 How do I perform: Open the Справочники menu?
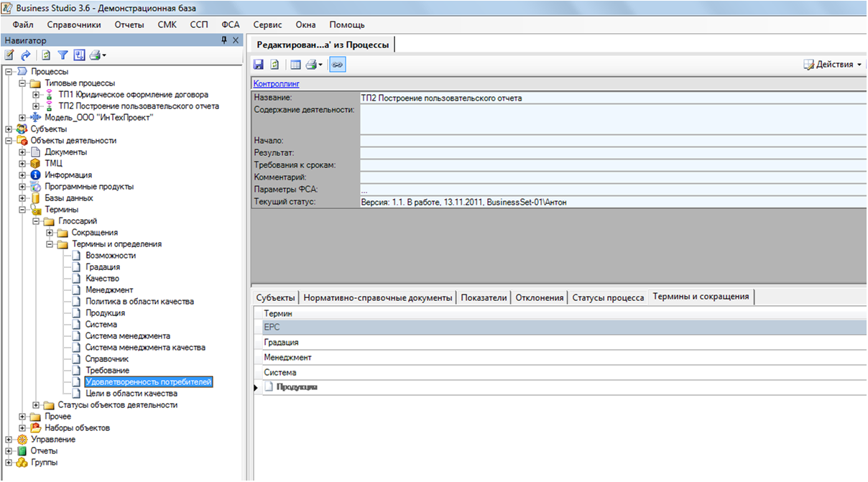coord(78,24)
